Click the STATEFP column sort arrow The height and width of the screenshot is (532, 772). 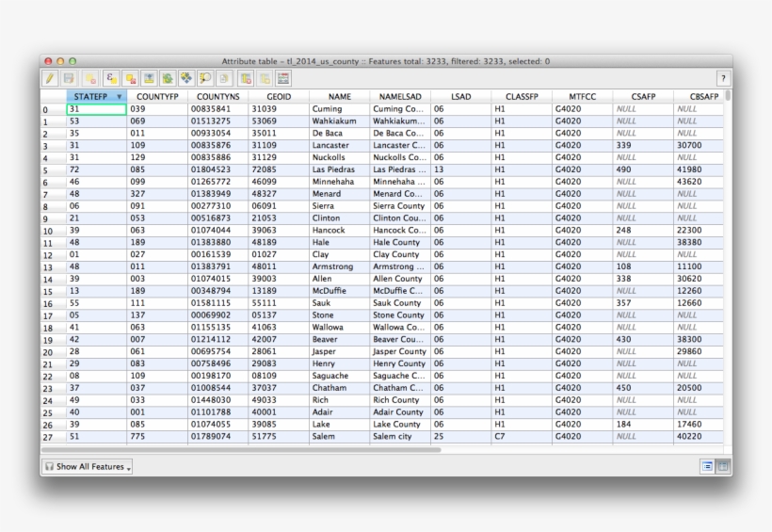click(120, 97)
